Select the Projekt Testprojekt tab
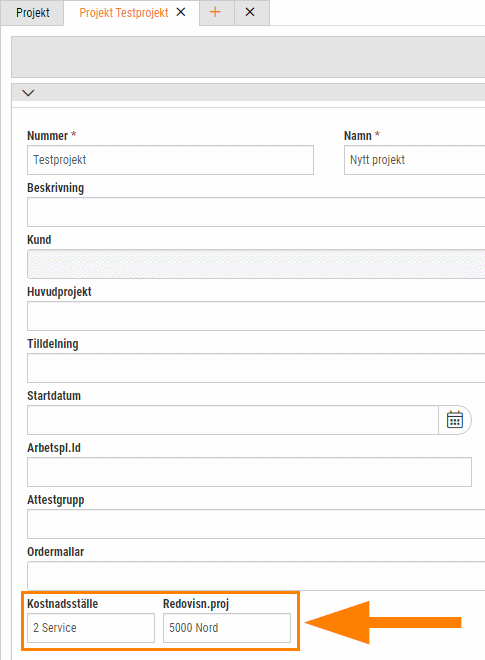Screen dimensions: 485x660 point(124,13)
